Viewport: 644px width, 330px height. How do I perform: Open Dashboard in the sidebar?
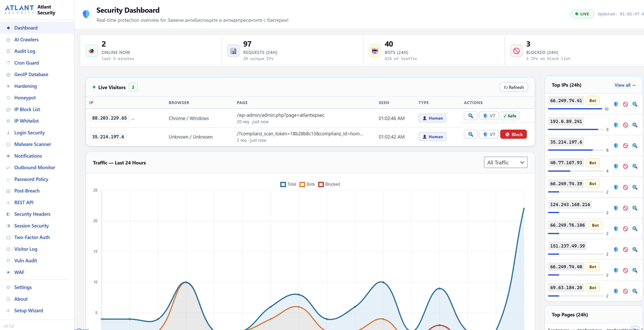(37, 28)
